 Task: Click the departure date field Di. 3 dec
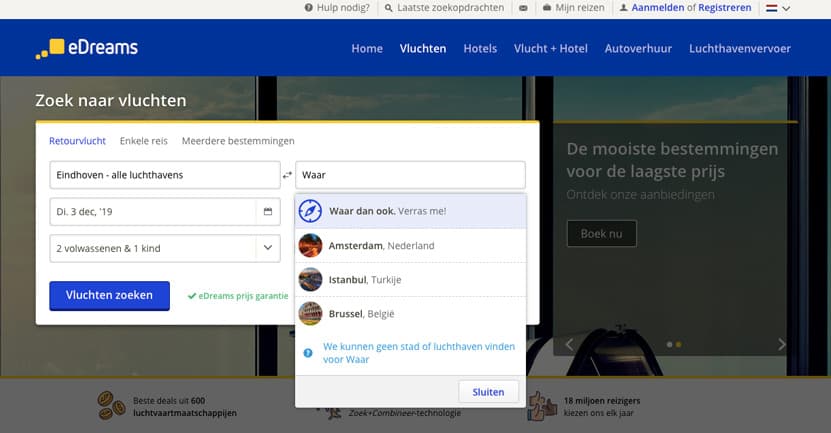tap(165, 211)
